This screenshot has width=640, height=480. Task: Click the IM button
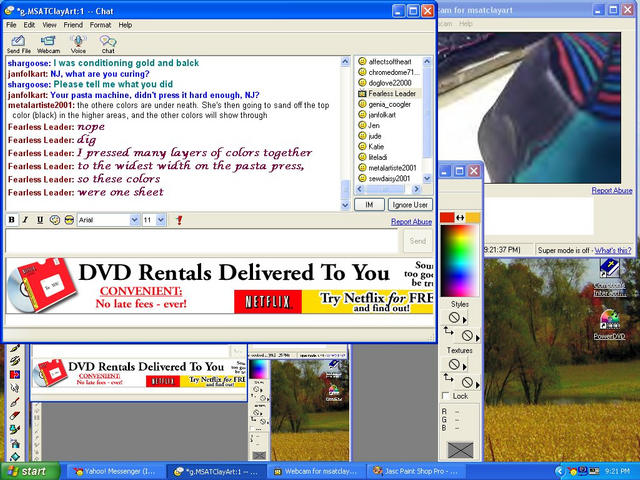(369, 205)
